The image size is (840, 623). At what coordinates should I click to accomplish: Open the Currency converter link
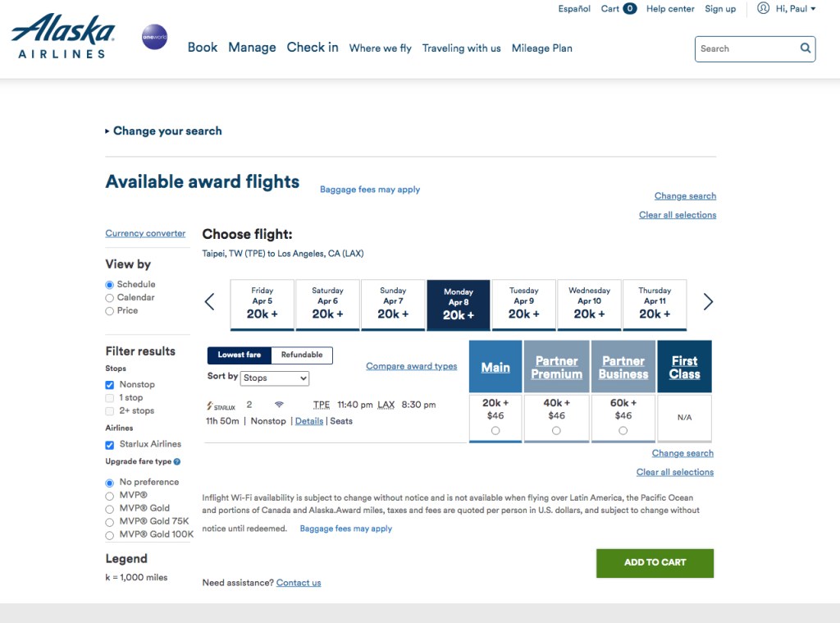pos(145,233)
